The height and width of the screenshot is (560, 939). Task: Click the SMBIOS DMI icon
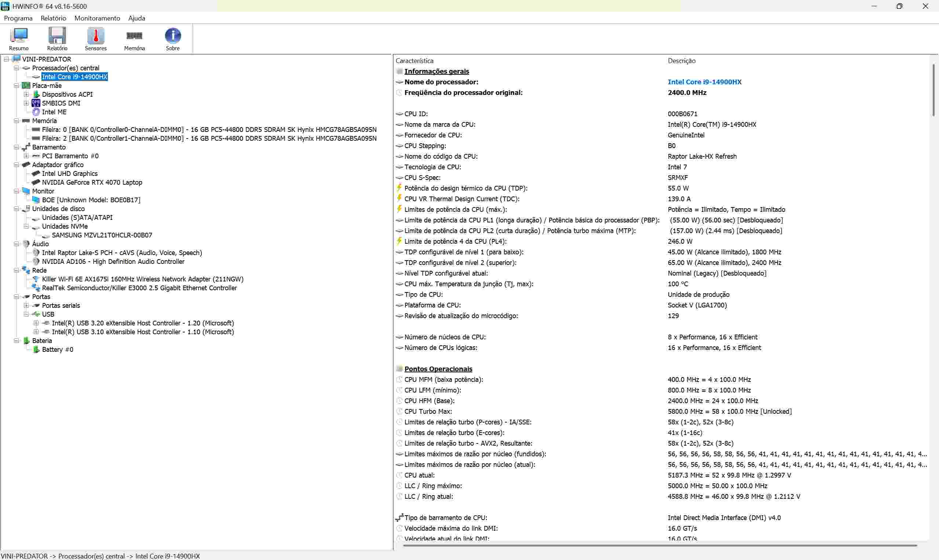coord(36,103)
